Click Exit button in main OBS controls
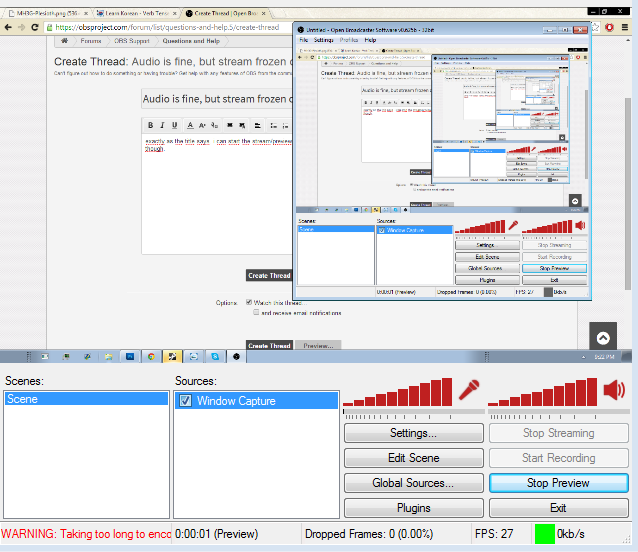This screenshot has height=552, width=638. coord(558,508)
